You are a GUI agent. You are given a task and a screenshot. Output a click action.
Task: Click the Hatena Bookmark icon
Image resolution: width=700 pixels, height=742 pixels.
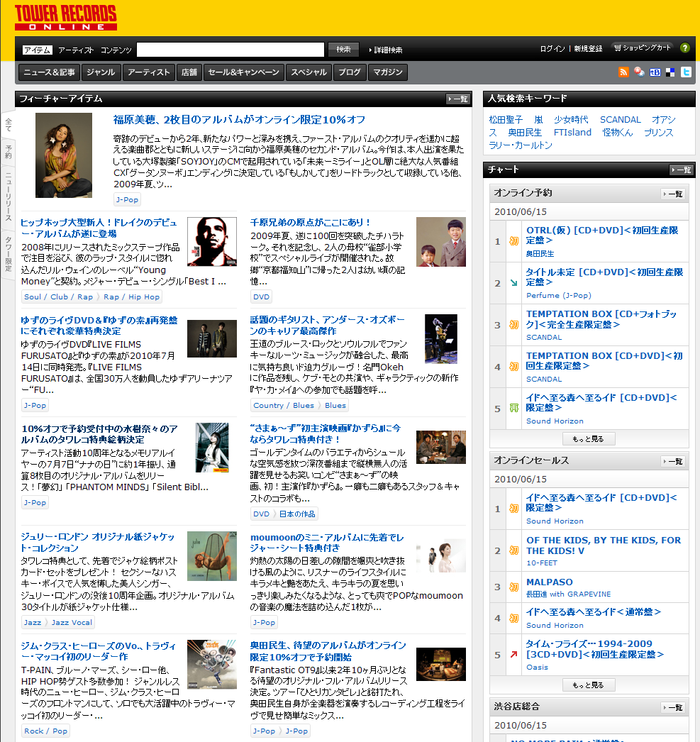pos(655,72)
